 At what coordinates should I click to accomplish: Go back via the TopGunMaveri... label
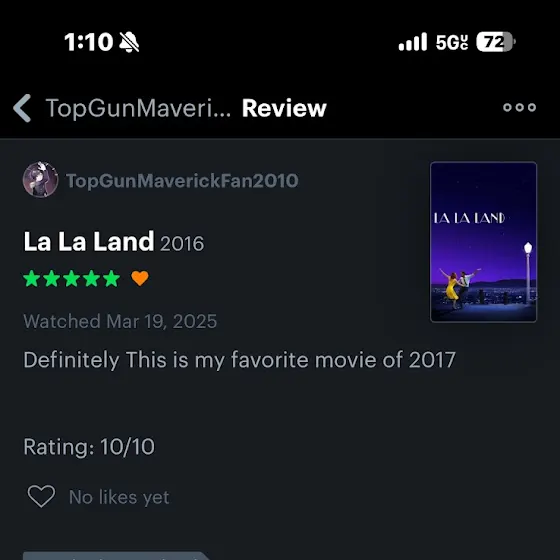[138, 108]
